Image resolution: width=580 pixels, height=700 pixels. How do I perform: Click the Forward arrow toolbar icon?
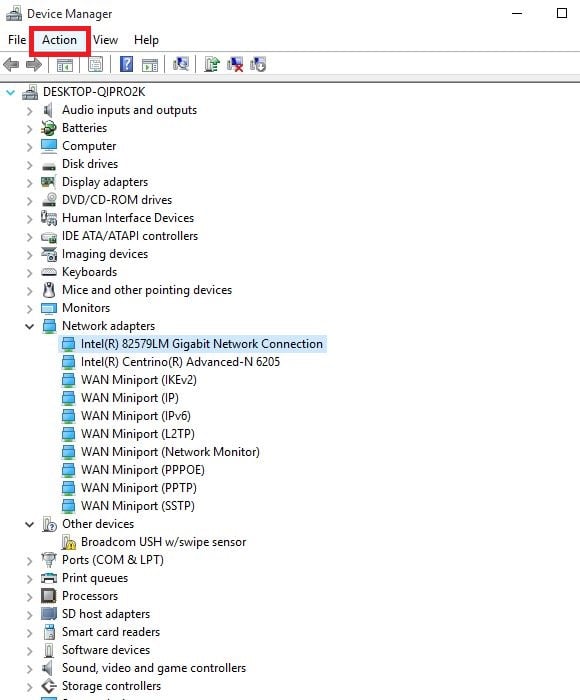point(34,65)
